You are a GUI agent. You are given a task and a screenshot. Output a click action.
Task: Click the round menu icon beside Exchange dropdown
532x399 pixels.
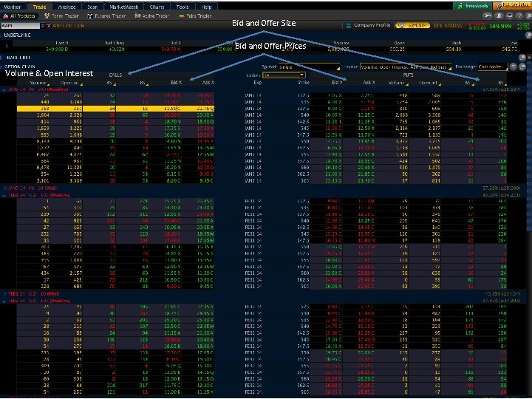514,66
